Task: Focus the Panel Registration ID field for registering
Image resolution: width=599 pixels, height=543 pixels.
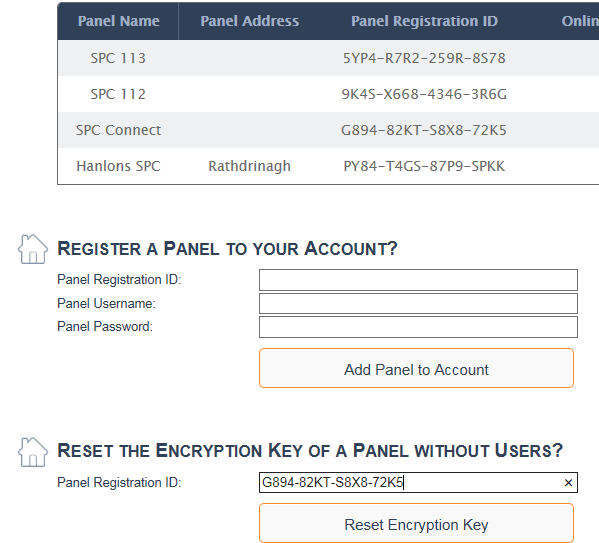Action: (x=418, y=280)
